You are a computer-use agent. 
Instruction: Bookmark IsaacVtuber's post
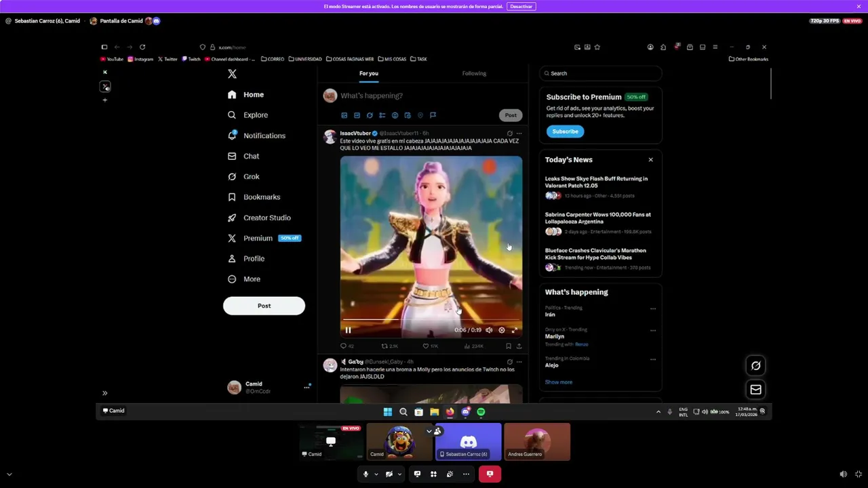(x=508, y=346)
